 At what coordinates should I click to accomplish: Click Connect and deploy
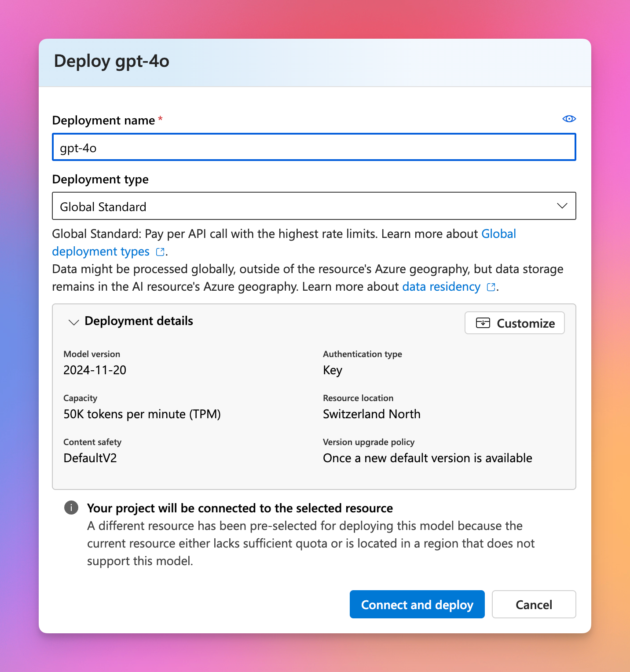[x=417, y=604]
